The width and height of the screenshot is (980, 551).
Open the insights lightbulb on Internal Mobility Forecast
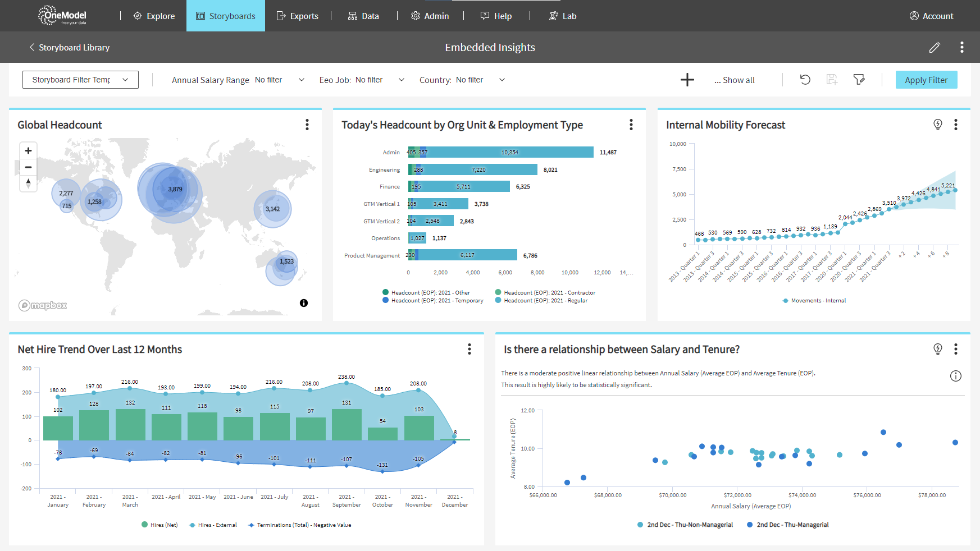pos(937,125)
